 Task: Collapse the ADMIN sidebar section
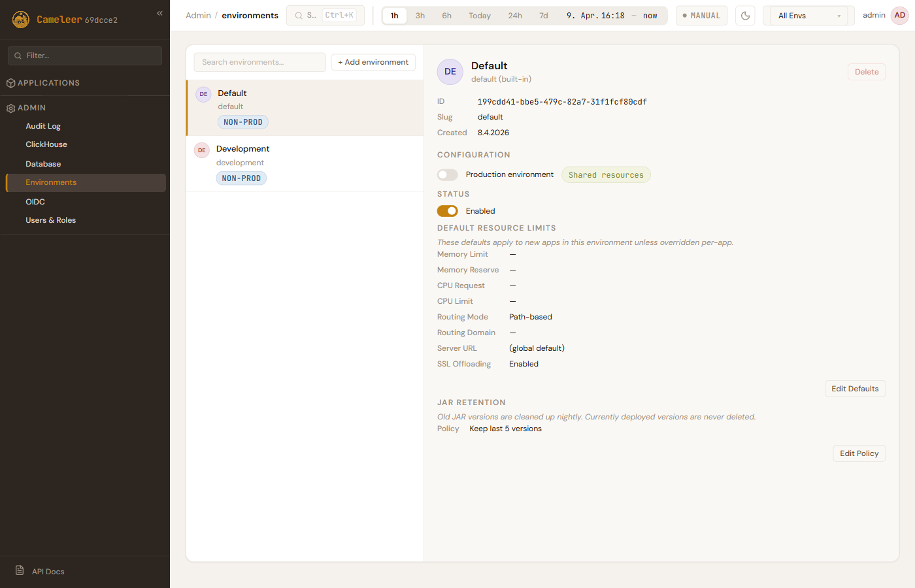(32, 108)
